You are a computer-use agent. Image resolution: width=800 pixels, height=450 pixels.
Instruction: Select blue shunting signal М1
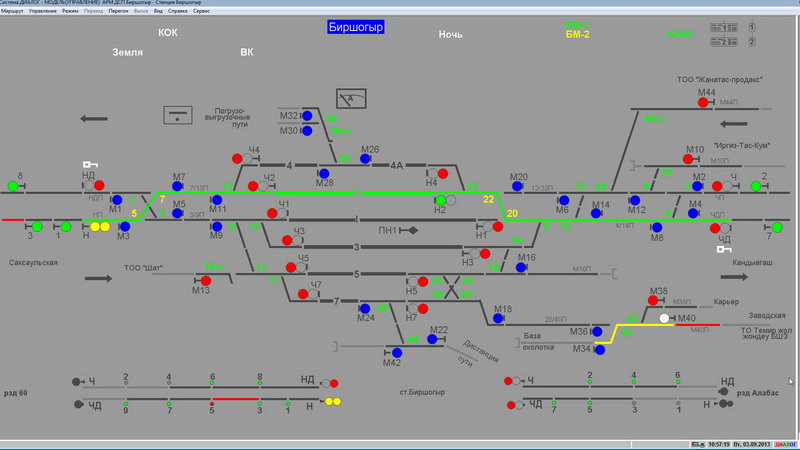point(117,199)
